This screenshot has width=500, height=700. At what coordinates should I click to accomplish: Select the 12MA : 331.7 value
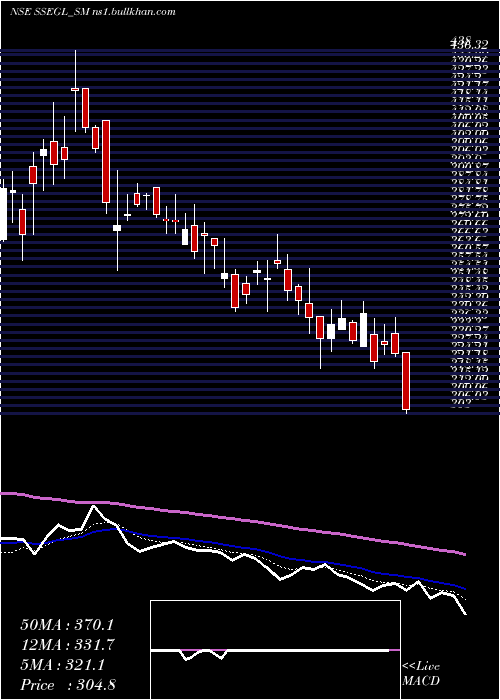click(x=68, y=645)
